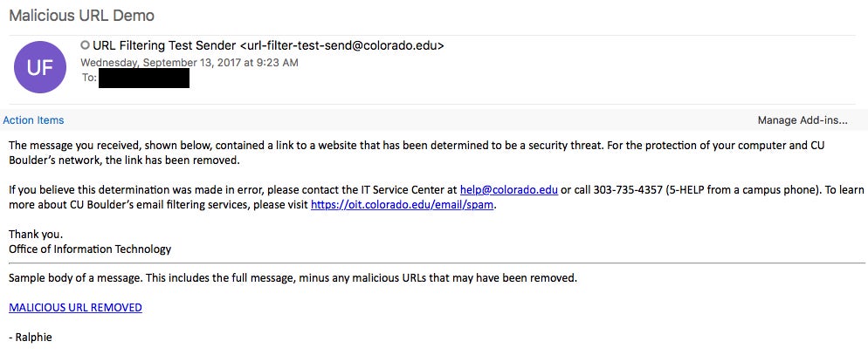Click the To: label in header
The image size is (868, 355).
[x=89, y=78]
